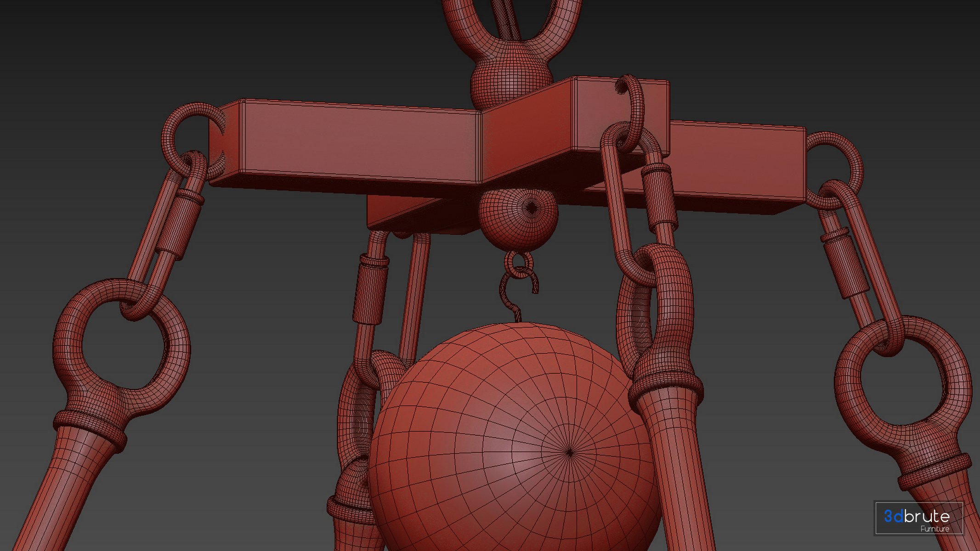Click the pole center of large sphere
Image resolution: width=980 pixels, height=551 pixels.
coord(570,452)
